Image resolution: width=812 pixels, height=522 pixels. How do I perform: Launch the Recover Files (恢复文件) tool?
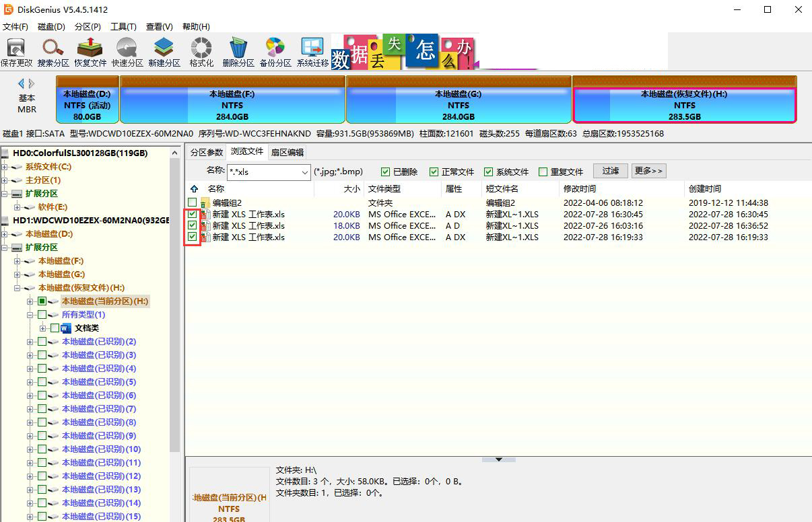coord(90,52)
